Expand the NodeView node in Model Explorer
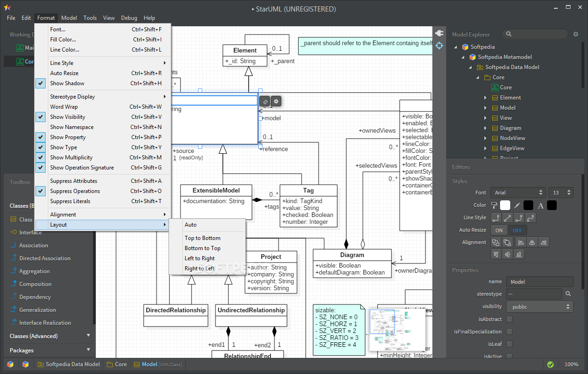The image size is (588, 374). pos(485,138)
